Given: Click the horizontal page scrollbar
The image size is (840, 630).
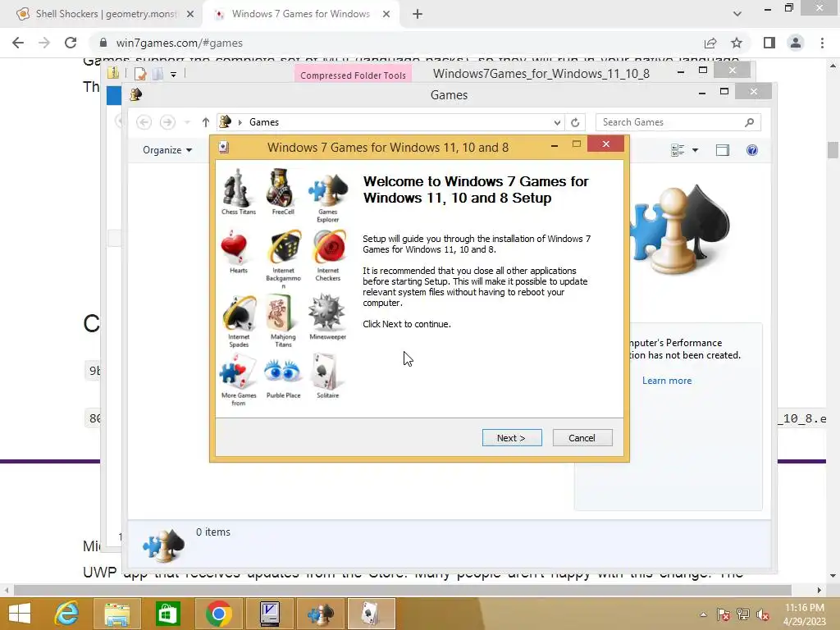Looking at the screenshot, I should click(402, 590).
